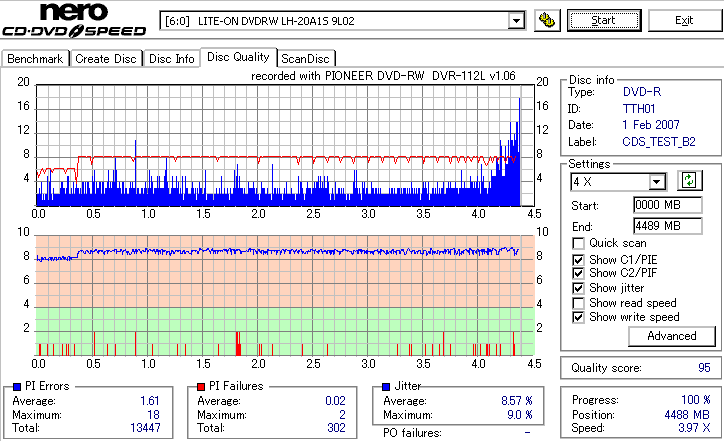Viewport: 724px width, 441px height.
Task: Click the Exit button
Action: (x=684, y=20)
